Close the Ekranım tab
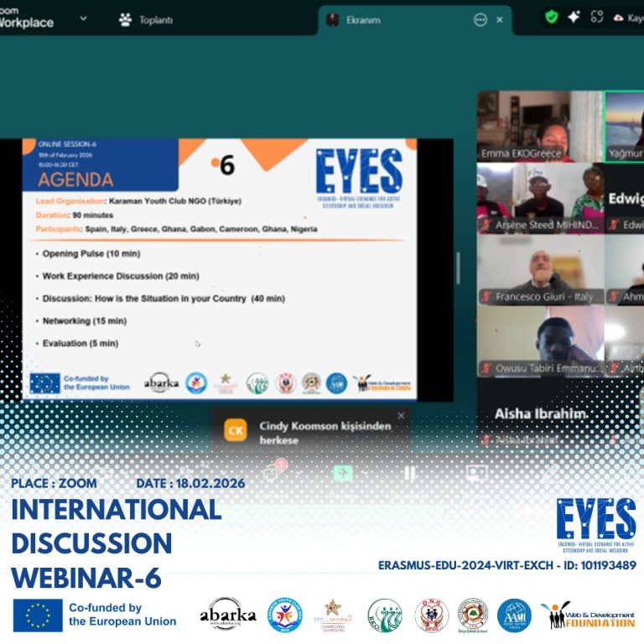Screen dimensions: 644x644 point(500,19)
